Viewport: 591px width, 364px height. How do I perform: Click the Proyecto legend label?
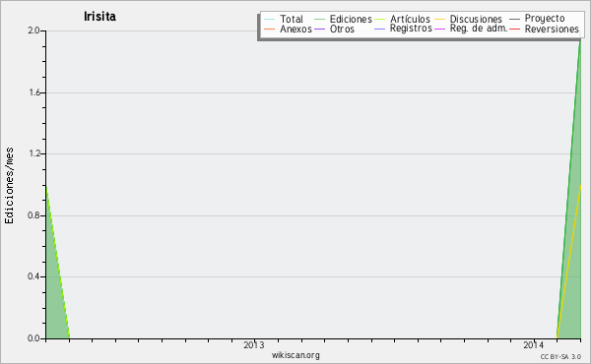click(x=545, y=19)
